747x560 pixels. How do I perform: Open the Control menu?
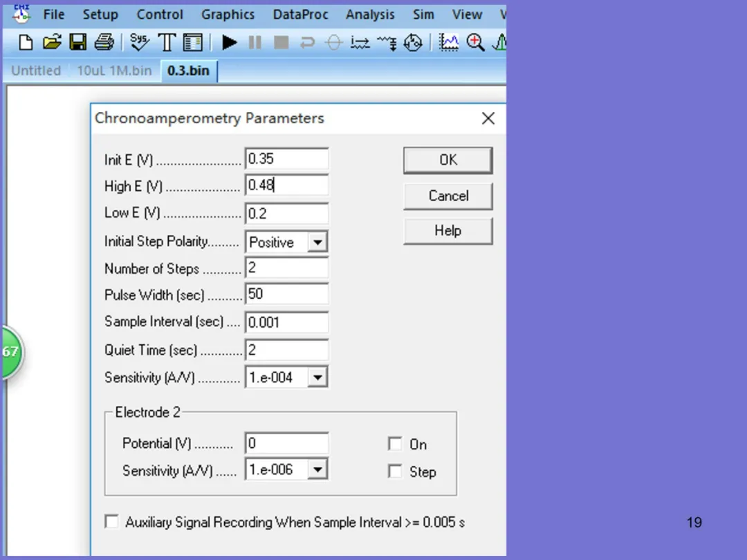tap(160, 15)
